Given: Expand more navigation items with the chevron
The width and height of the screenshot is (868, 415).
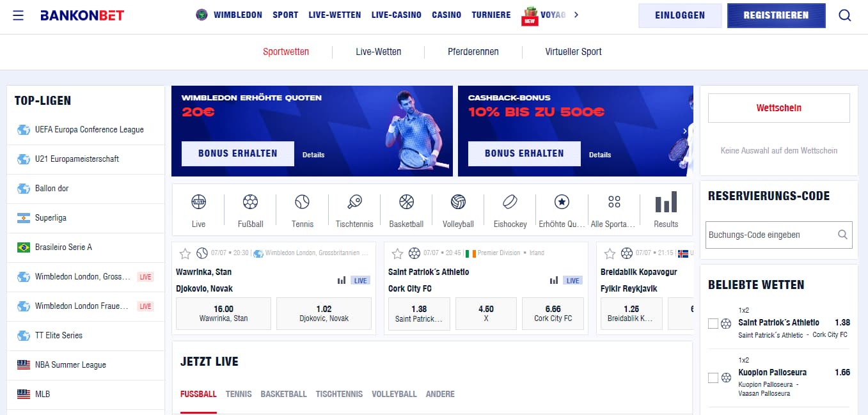Looking at the screenshot, I should point(576,15).
